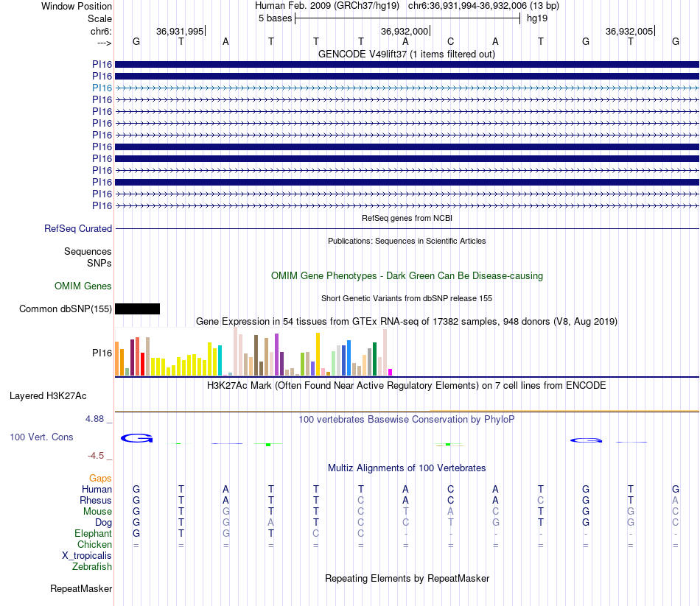700x606 pixels.
Task: Click the C base in reference sequence row
Action: point(450,41)
